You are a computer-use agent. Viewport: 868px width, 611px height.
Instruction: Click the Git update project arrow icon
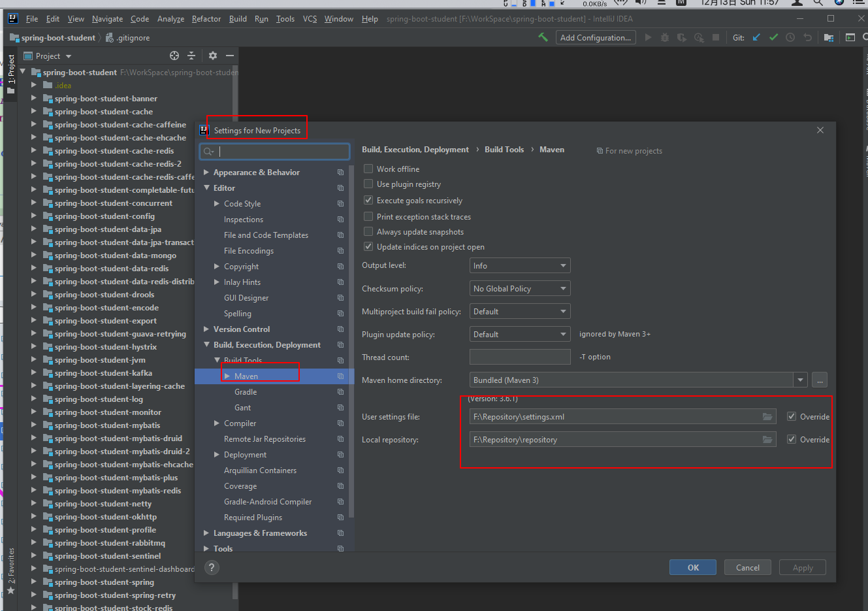(756, 37)
